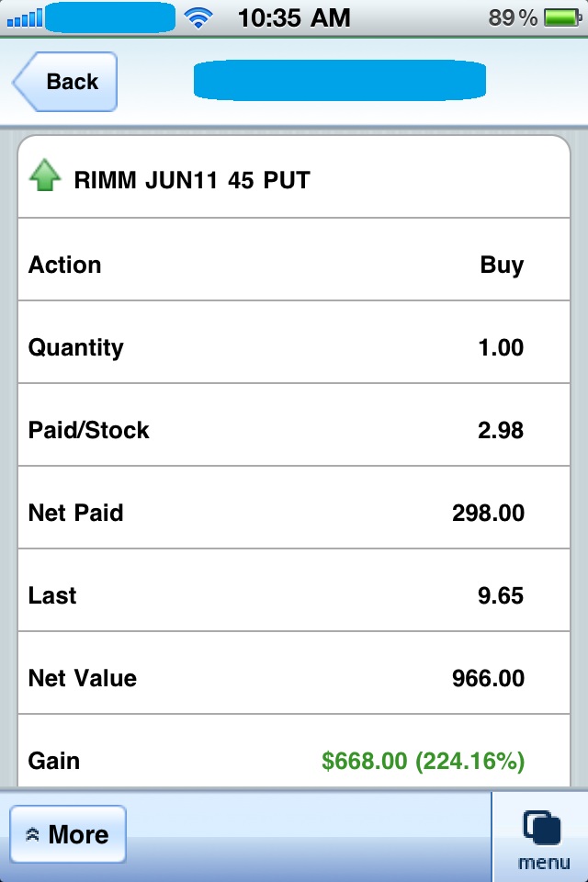The image size is (588, 882).
Task: Tap the Last price value 9.65
Action: [x=501, y=595]
